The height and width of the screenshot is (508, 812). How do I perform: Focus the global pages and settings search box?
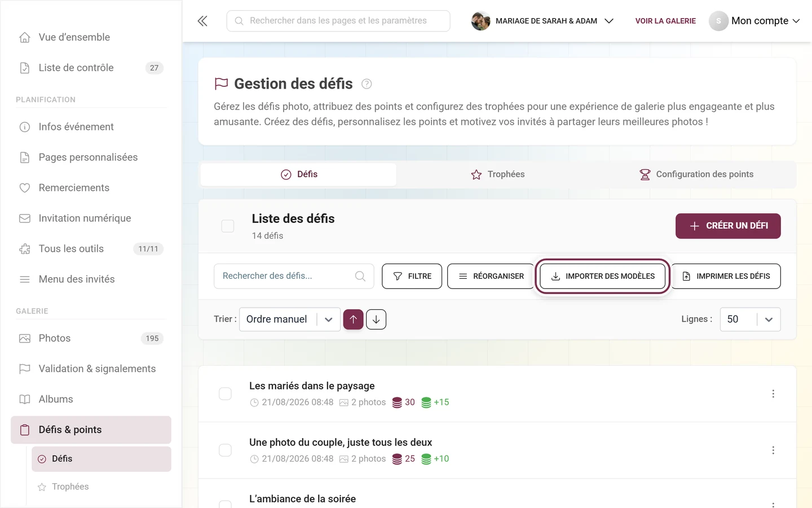338,21
